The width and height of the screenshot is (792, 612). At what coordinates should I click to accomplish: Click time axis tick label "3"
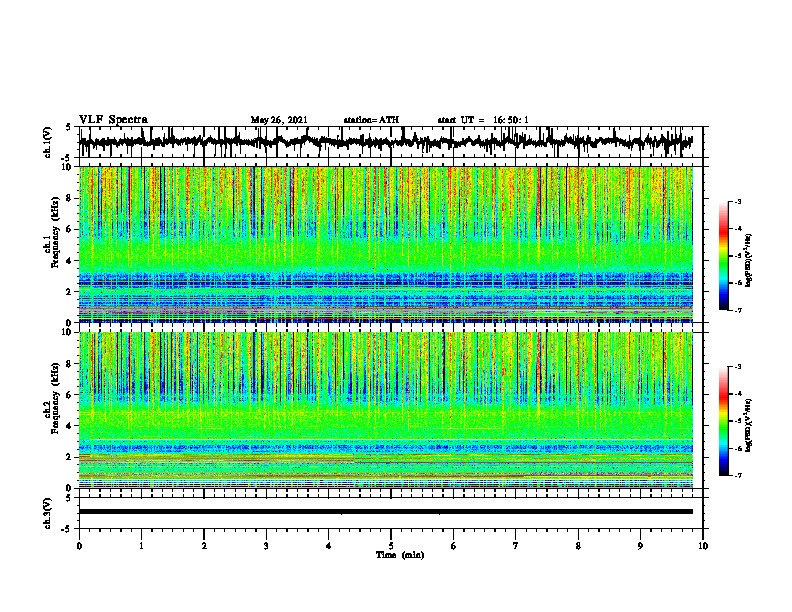pos(266,546)
